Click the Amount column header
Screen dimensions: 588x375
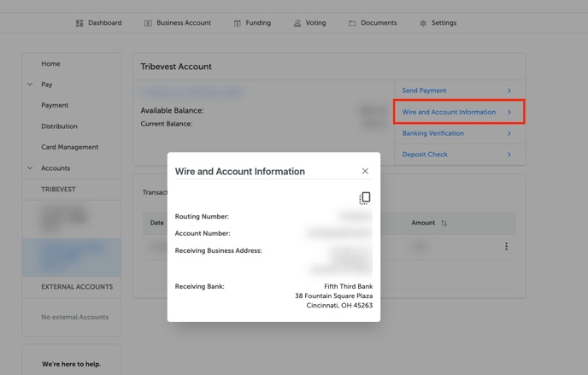[423, 223]
